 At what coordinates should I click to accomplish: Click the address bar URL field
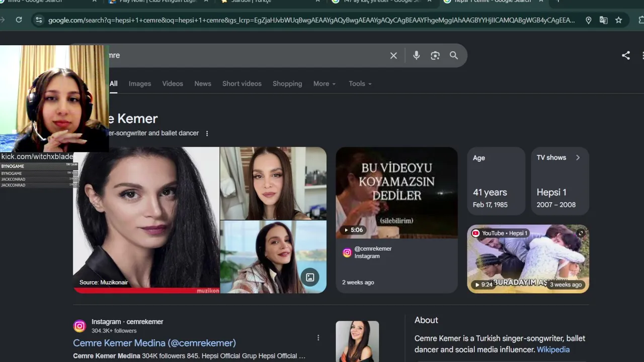point(311,20)
